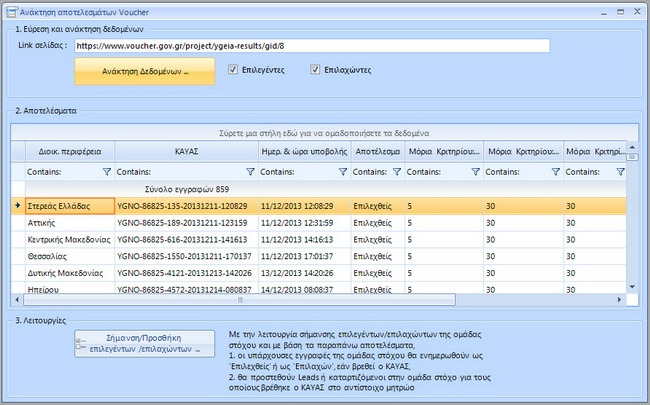Click the ΚΑΥΑΣ column filter funnel icon
650x405 pixels.
(x=249, y=172)
